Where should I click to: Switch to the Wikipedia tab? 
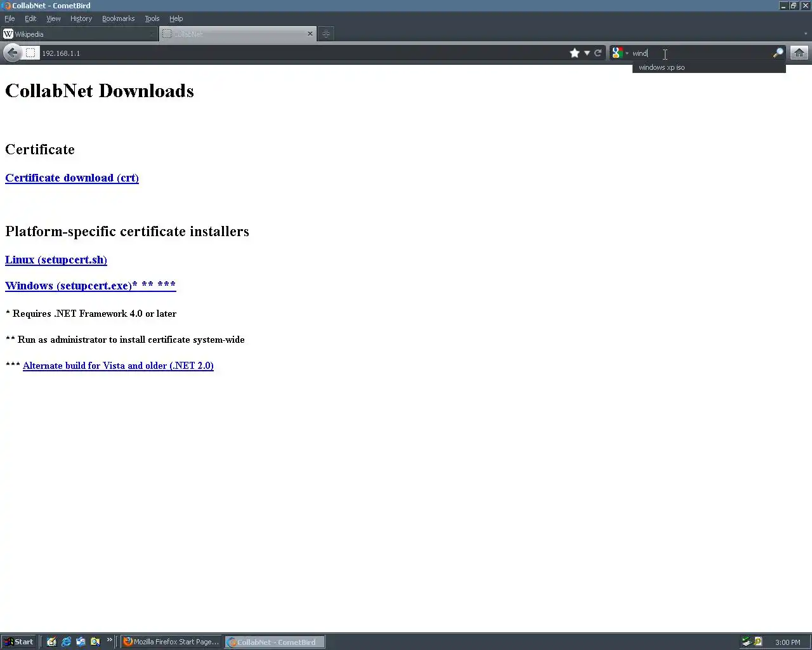(79, 34)
